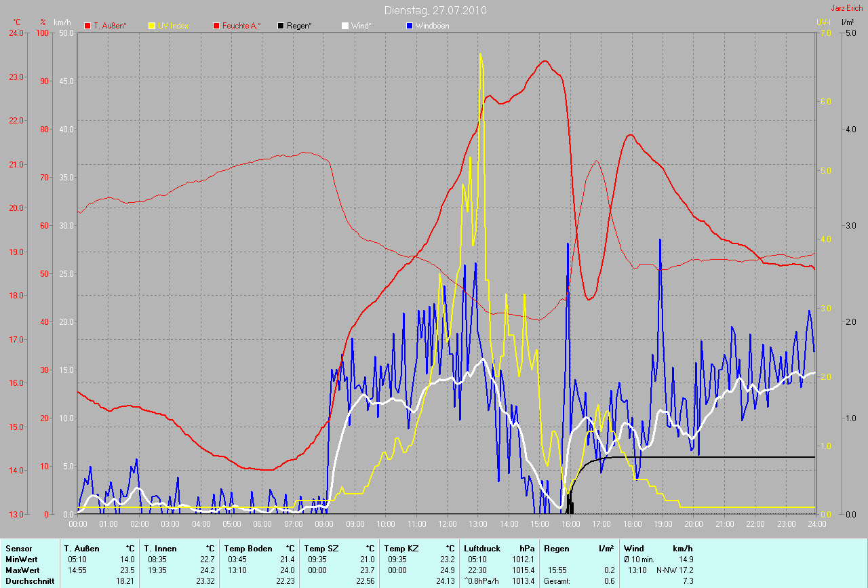The width and height of the screenshot is (868, 588).
Task: Click the "Gesamt:" rain total label
Action: [557, 581]
